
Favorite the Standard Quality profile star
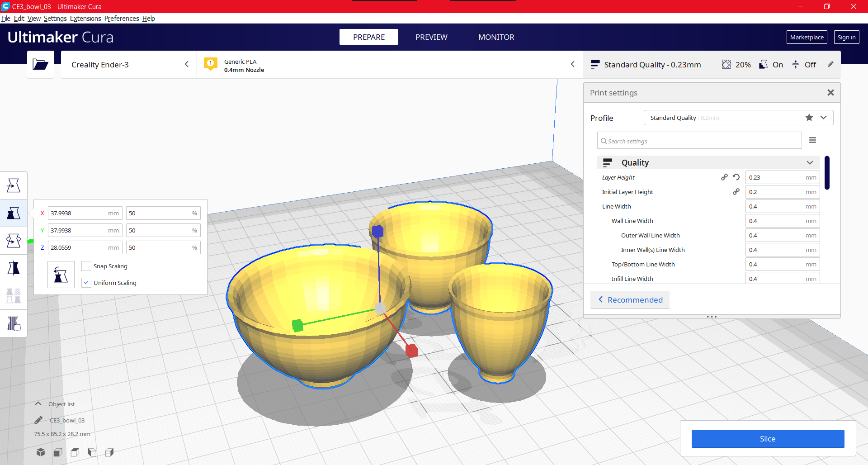(809, 117)
